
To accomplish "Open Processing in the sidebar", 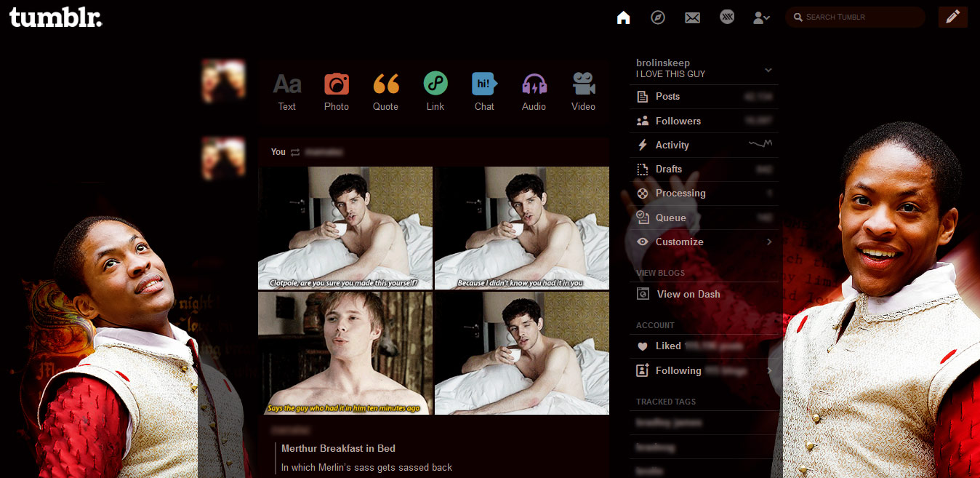I will coord(704,193).
